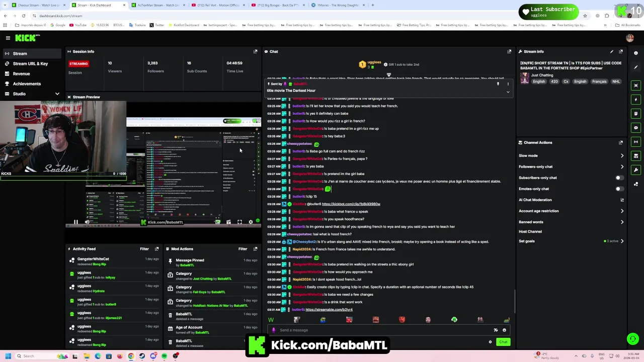The width and height of the screenshot is (644, 362).
Task: Open the Stream sidebar item
Action: pyautogui.click(x=33, y=53)
